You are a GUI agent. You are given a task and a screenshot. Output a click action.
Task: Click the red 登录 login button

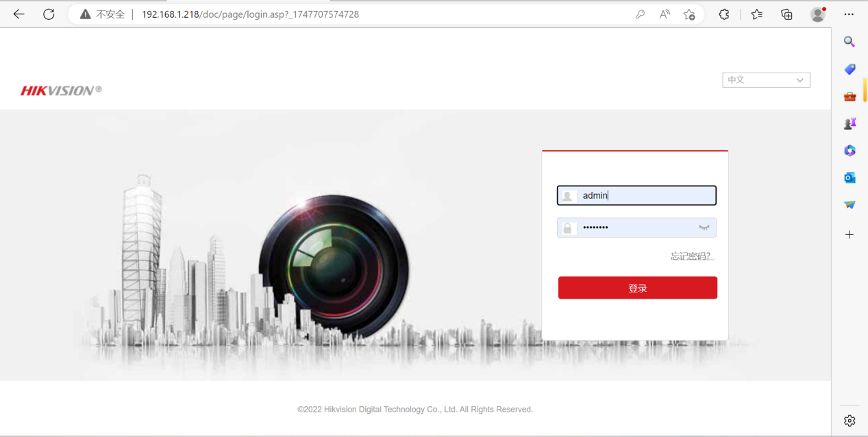[637, 288]
